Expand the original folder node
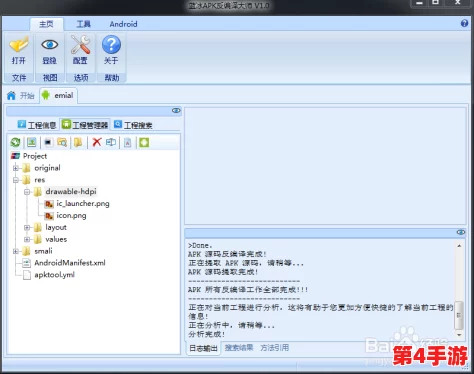The image size is (474, 374). (16, 168)
